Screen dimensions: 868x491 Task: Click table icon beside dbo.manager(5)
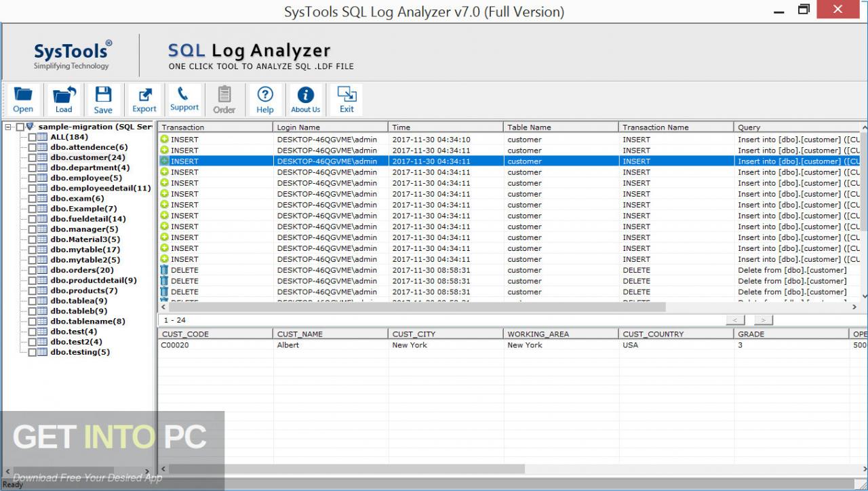(42, 229)
